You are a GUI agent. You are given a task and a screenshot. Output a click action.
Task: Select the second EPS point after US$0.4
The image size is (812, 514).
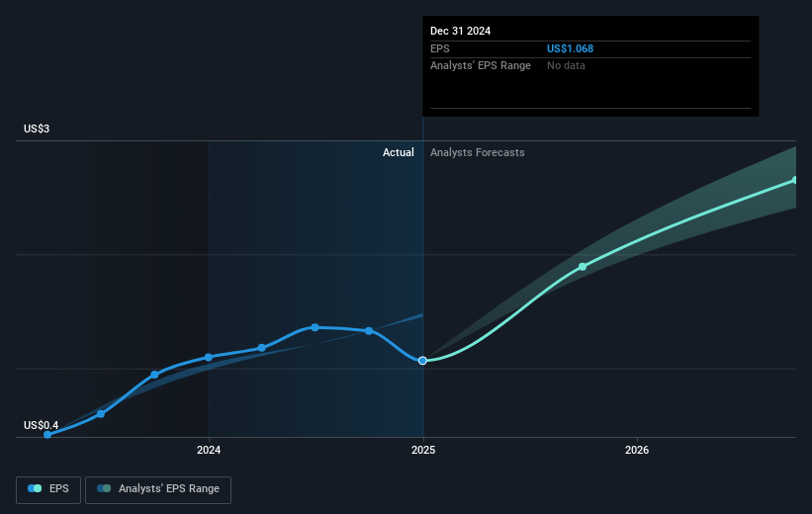[x=101, y=413]
